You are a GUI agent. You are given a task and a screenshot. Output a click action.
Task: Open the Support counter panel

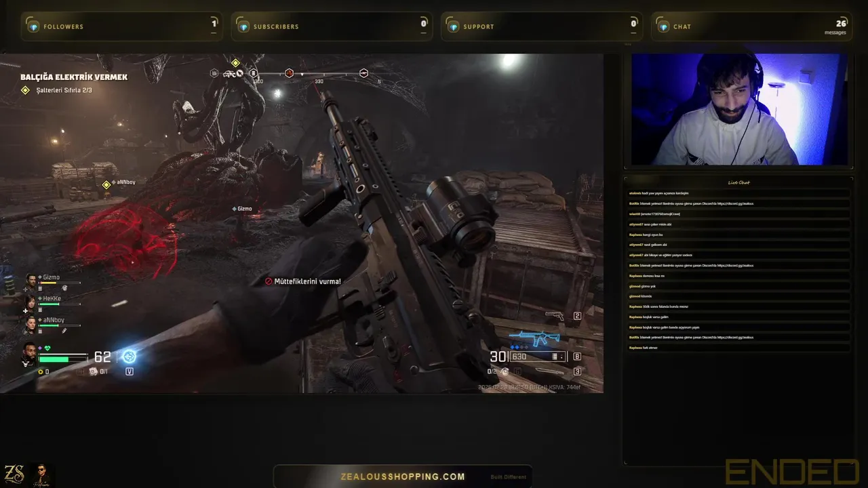(542, 26)
